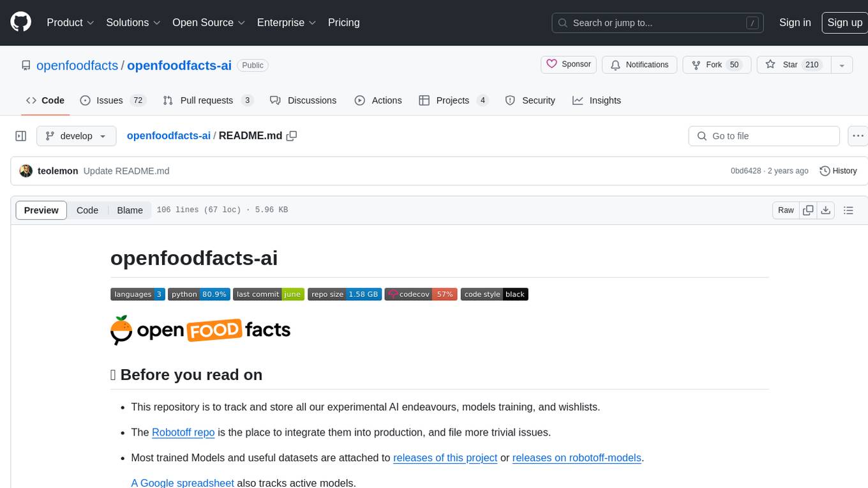Open the openfoodfacts-ai repository link
The height and width of the screenshot is (488, 868).
pos(179,65)
